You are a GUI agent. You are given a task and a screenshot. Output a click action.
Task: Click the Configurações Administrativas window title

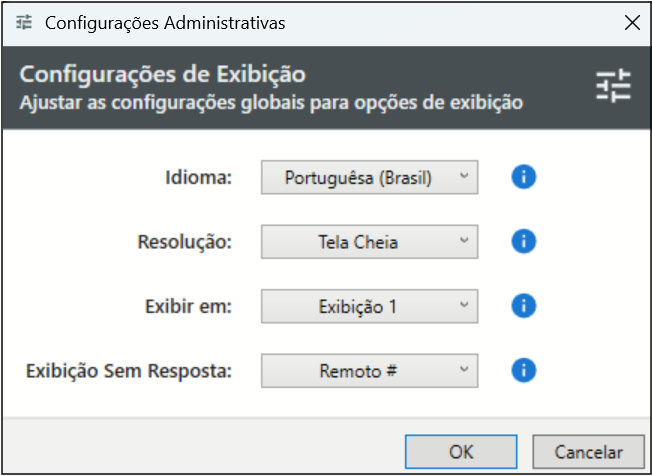165,22
